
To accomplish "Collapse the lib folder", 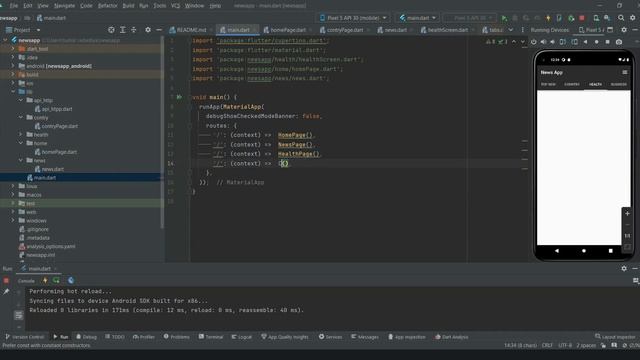I will [x=13, y=91].
